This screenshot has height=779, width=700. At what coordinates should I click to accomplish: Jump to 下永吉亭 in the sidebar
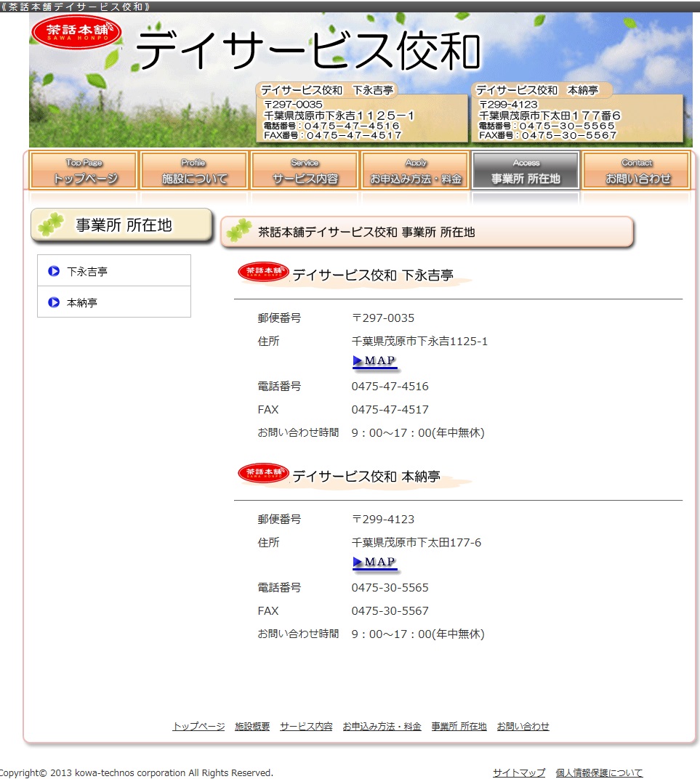click(114, 271)
